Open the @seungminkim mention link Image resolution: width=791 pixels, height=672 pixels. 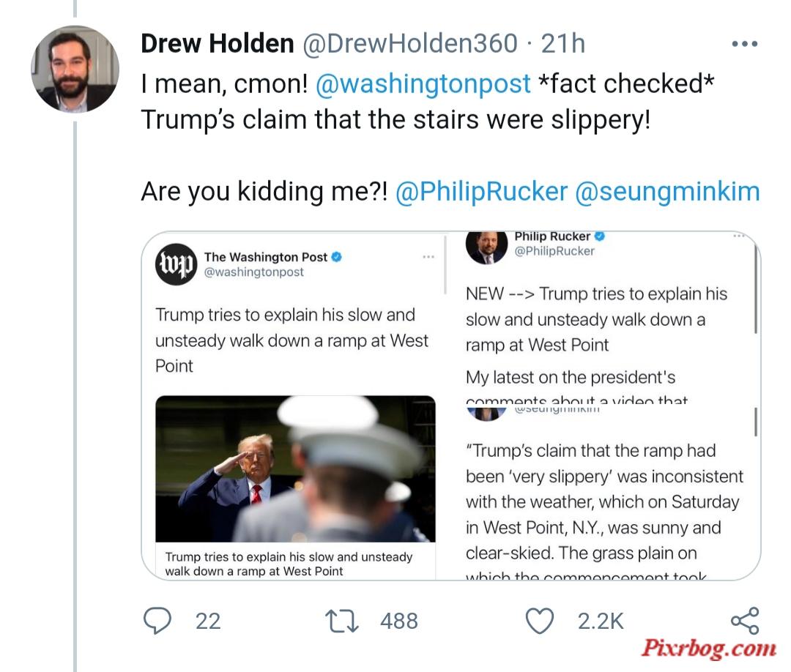pyautogui.click(x=667, y=192)
